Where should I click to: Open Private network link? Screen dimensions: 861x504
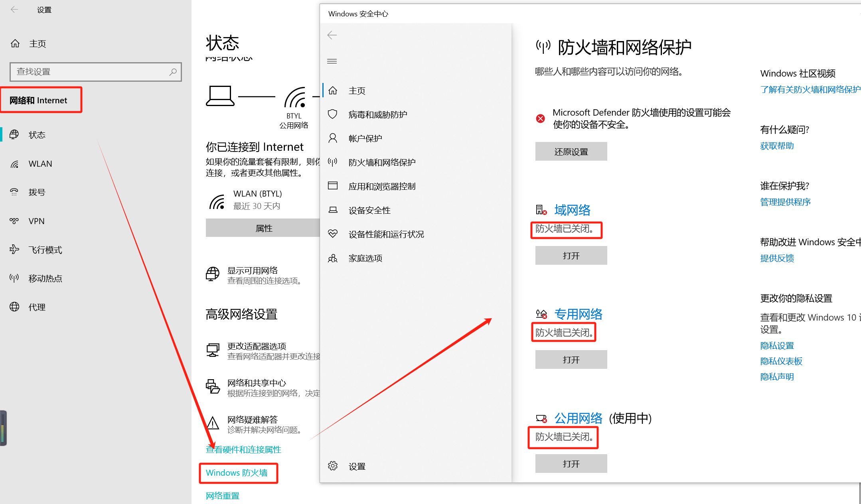[578, 314]
